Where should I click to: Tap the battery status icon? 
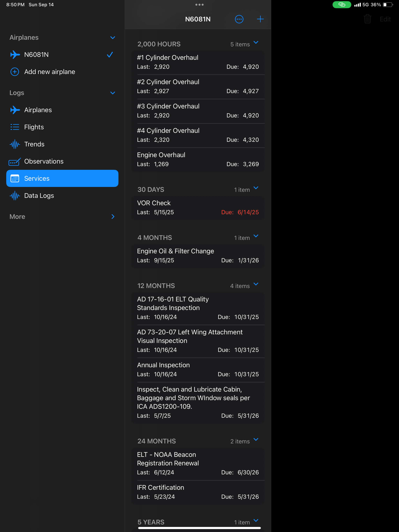pos(388,4)
